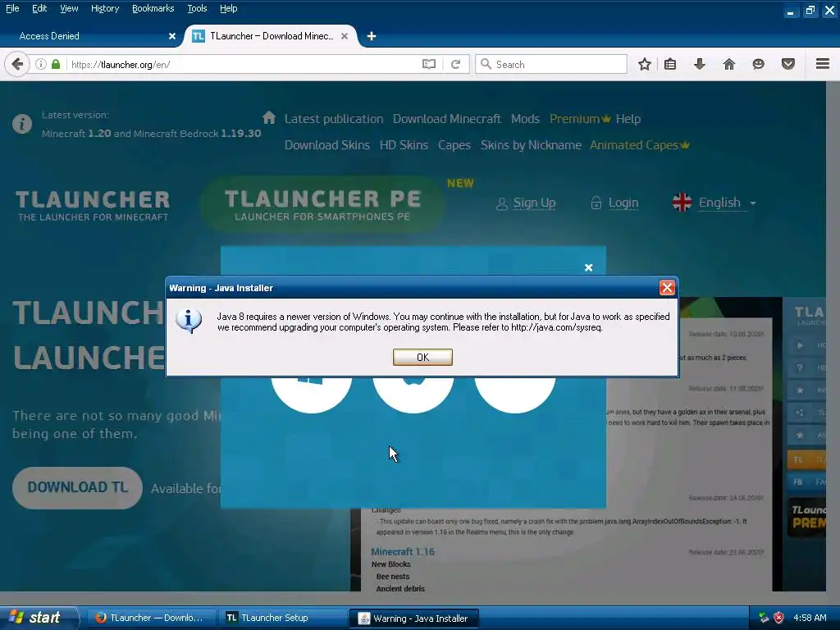This screenshot has height=630, width=840.
Task: Select the TLauncher – Download Minecraft tab
Action: pyautogui.click(x=272, y=36)
